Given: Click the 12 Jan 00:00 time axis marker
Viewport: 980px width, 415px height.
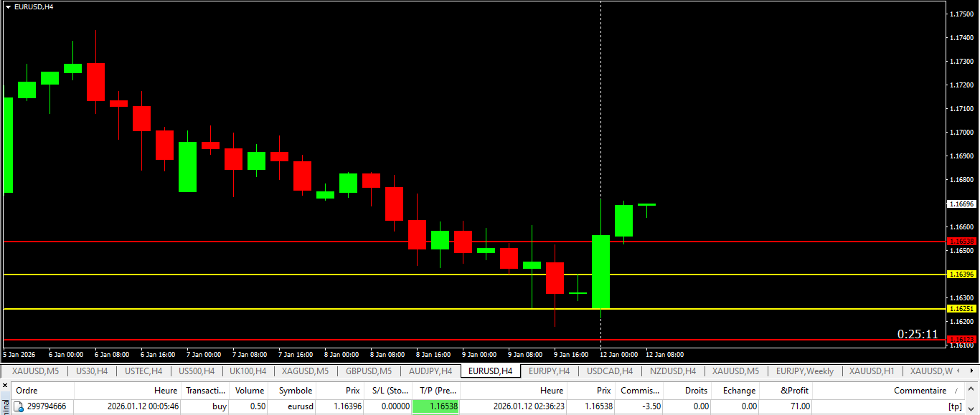Looking at the screenshot, I should tap(618, 355).
